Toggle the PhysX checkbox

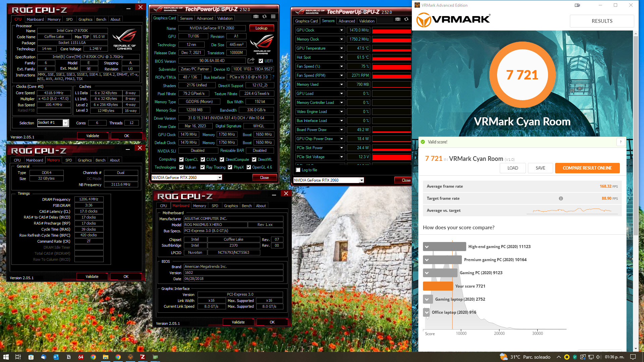[x=230, y=167]
